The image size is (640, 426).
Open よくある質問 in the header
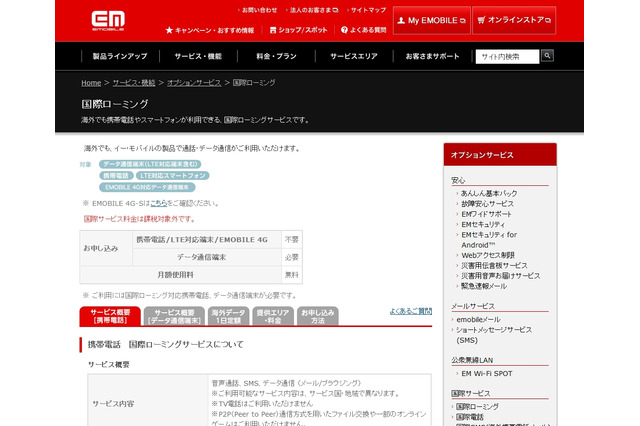coord(364,30)
